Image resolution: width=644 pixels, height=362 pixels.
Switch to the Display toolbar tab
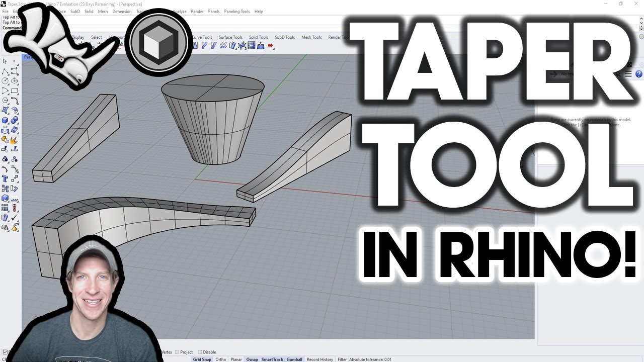[78, 37]
